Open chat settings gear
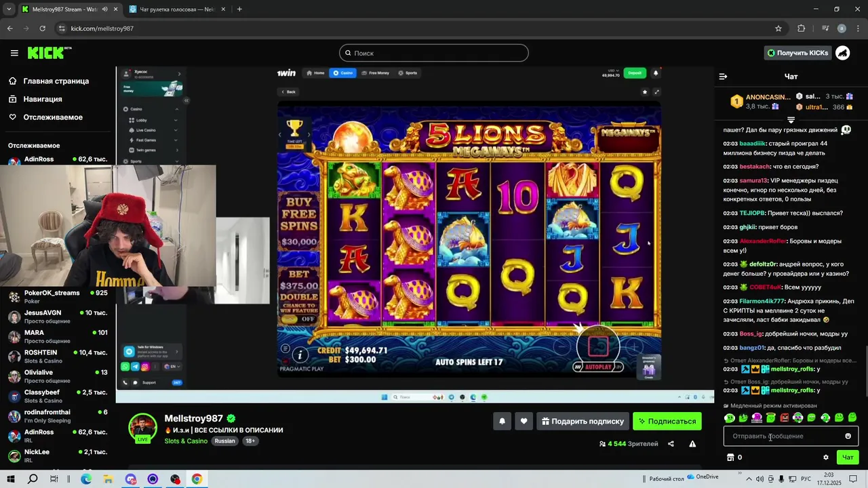Image resolution: width=868 pixels, height=488 pixels. (x=825, y=457)
